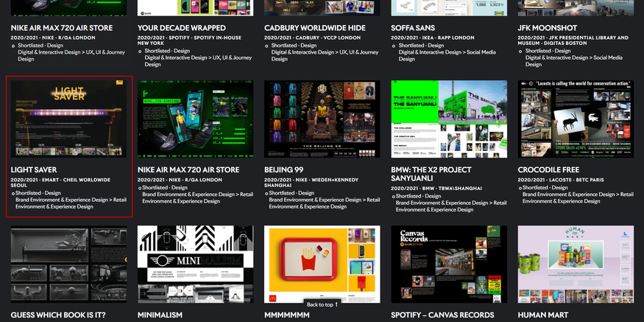Open the BMW Sanyuanli green building thumbnail
The height and width of the screenshot is (322, 644).
click(449, 119)
